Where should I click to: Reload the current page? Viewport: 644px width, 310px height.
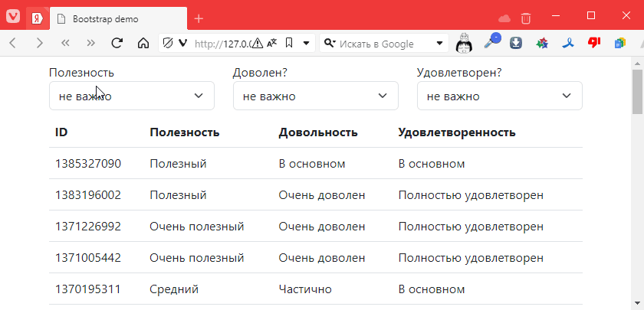[x=117, y=44]
